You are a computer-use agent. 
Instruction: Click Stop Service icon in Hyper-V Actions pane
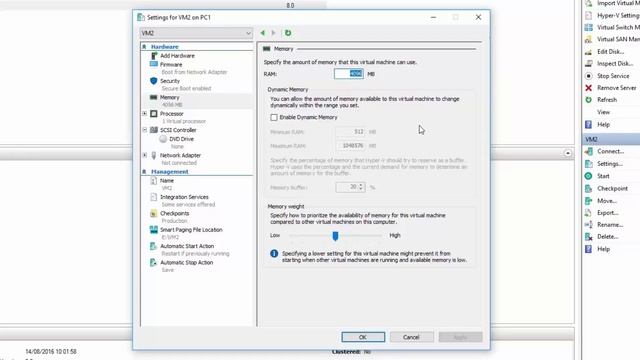(x=588, y=76)
